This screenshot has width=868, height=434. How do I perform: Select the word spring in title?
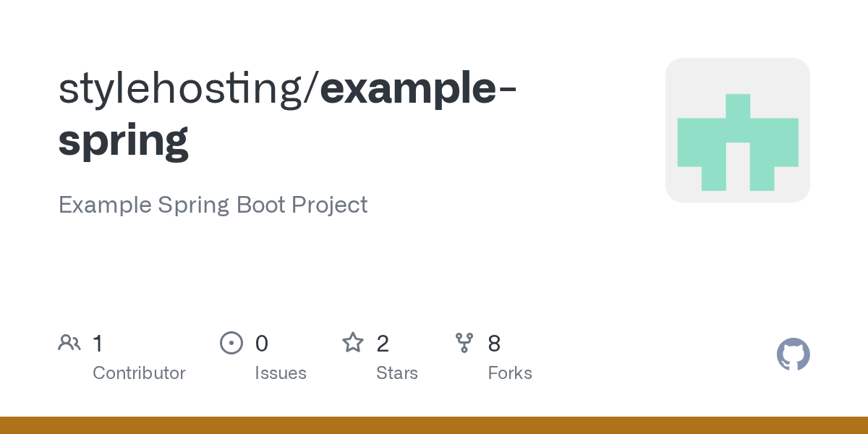(124, 140)
